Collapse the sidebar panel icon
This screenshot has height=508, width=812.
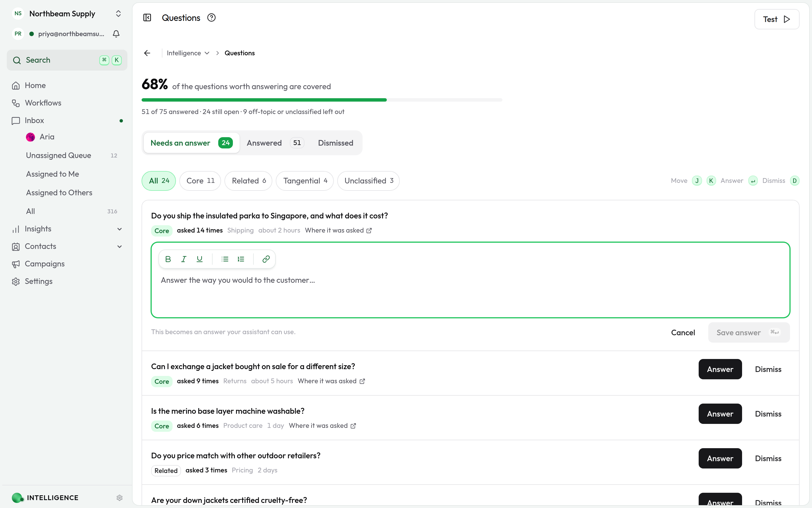pos(147,17)
